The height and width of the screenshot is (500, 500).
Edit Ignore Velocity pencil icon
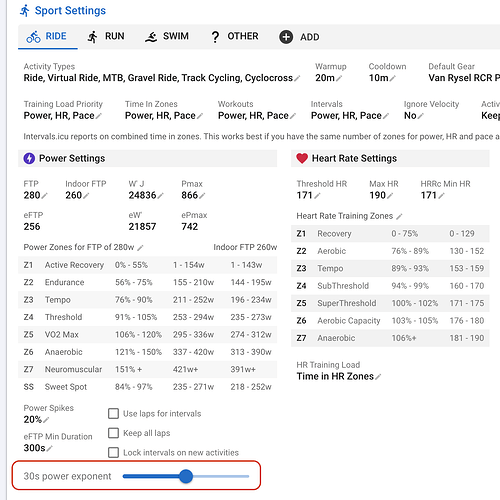421,116
